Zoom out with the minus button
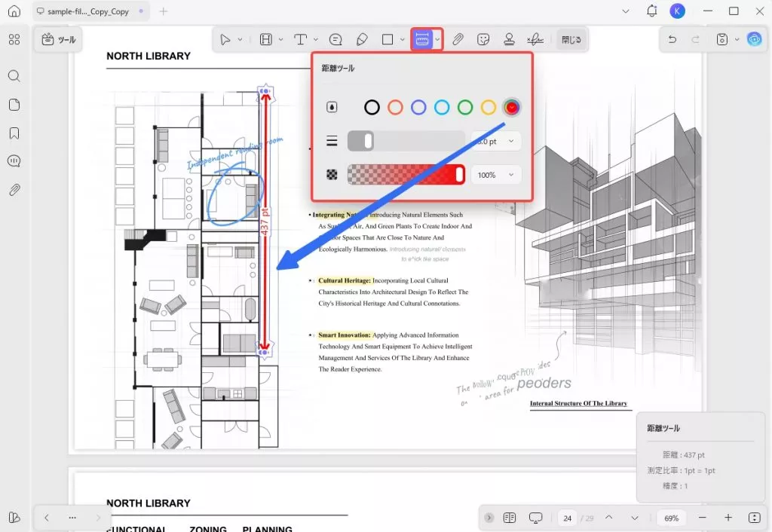The width and height of the screenshot is (772, 532). tap(703, 518)
